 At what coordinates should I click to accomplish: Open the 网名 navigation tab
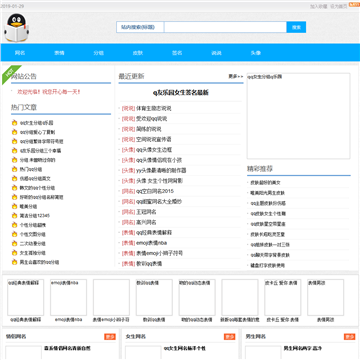(20, 53)
